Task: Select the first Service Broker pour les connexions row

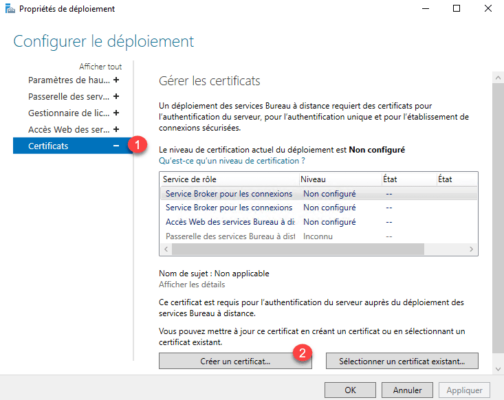Action: coord(319,194)
